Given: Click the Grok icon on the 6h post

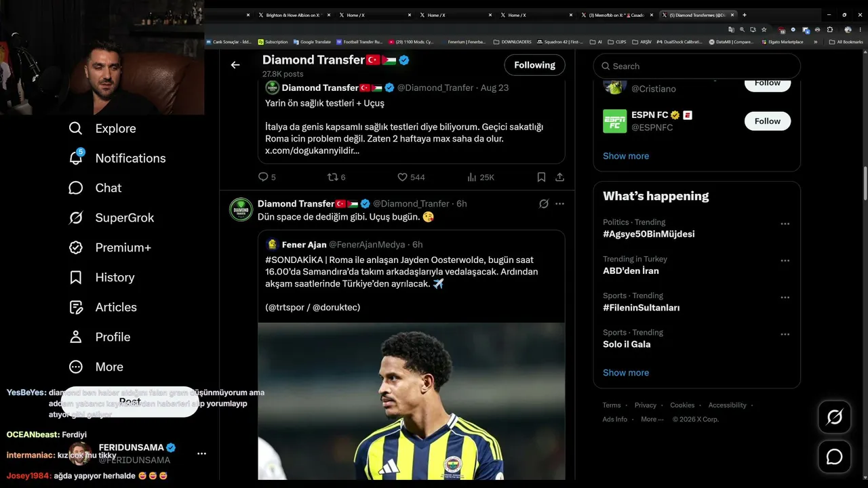Looking at the screenshot, I should pos(543,203).
